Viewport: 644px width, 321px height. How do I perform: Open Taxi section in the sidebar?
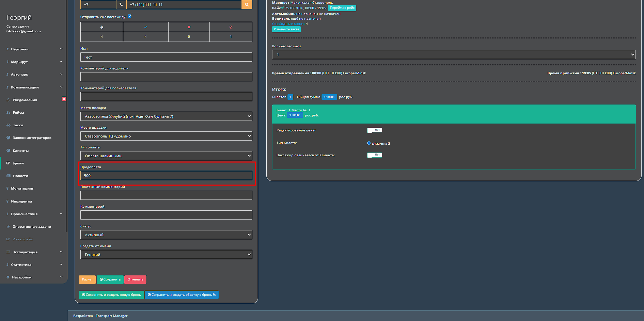18,125
